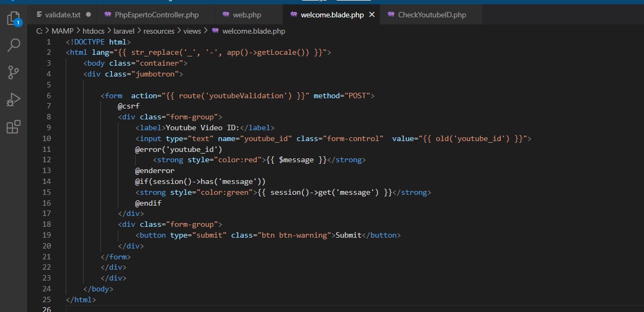Click the PHP icon on CheckYoutubeID.php tab

pos(391,14)
